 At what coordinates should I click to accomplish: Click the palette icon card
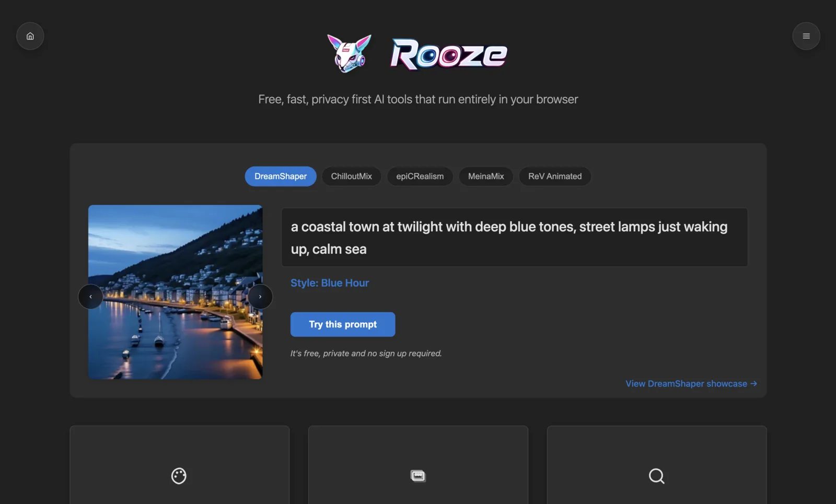tap(179, 465)
